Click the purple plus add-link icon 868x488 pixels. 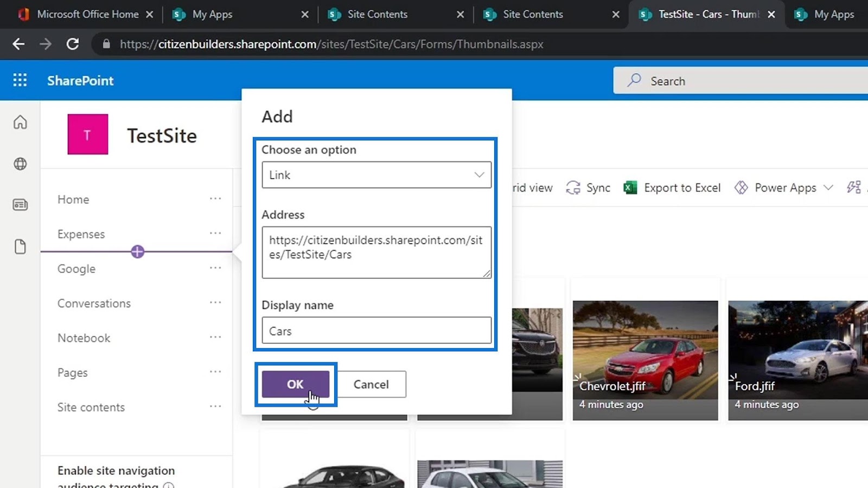click(137, 252)
